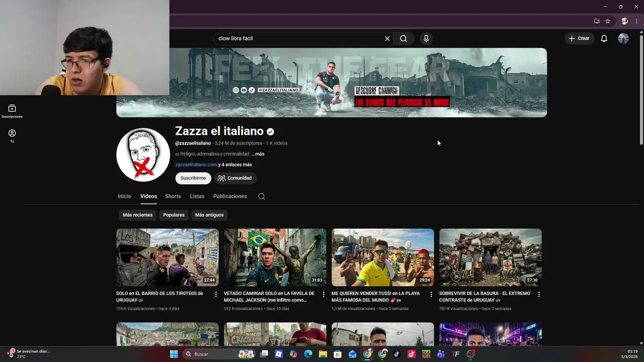Screen dimensions: 644x362
Task: Open Copilot from the taskbar
Action: pyautogui.click(x=293, y=354)
